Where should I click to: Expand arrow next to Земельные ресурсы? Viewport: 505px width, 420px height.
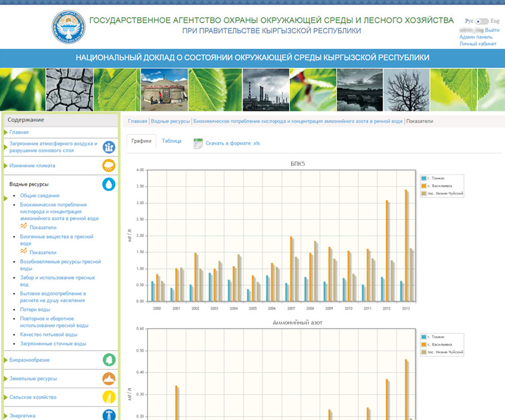(x=6, y=379)
